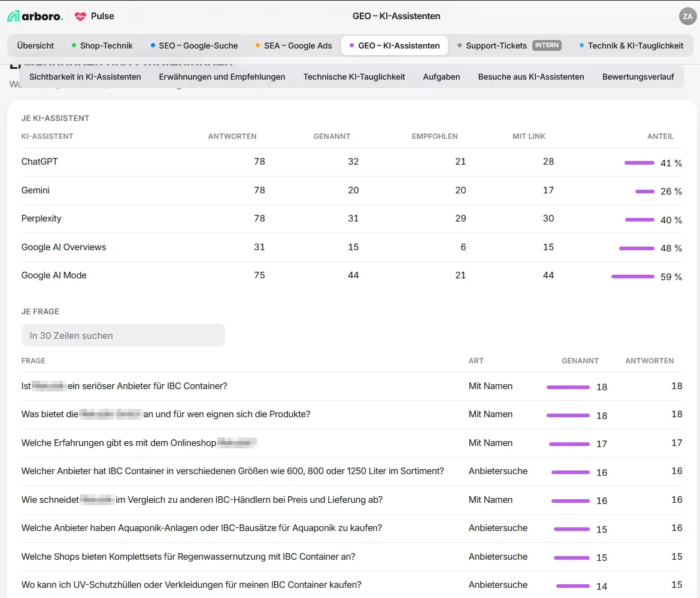Viewport: 700px width, 598px height.
Task: Jump to Technische KI-Tauglichkeit section
Action: point(354,77)
